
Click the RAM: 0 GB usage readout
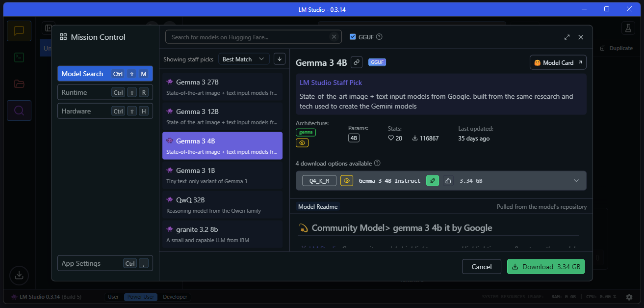click(x=563, y=297)
